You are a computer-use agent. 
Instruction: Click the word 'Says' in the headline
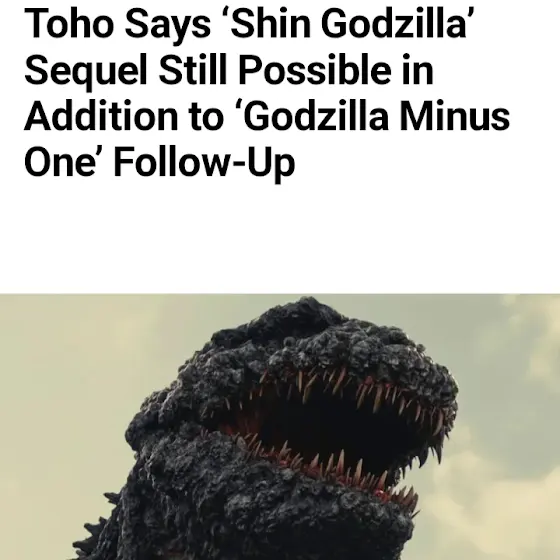tap(168, 26)
